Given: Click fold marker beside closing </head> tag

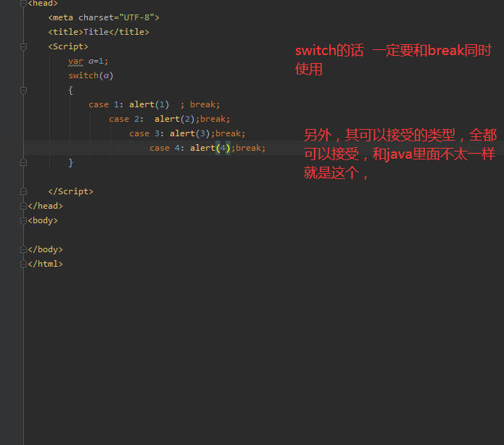Looking at the screenshot, I should coord(23,206).
